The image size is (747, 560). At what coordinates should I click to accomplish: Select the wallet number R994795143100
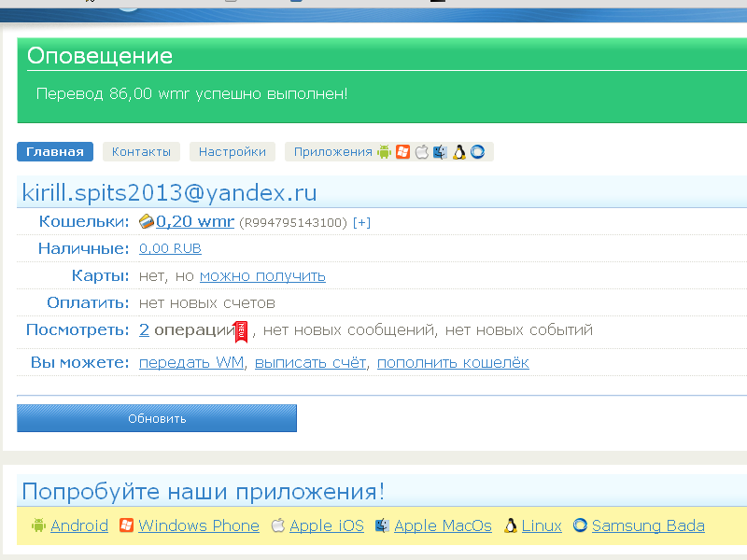click(x=293, y=223)
